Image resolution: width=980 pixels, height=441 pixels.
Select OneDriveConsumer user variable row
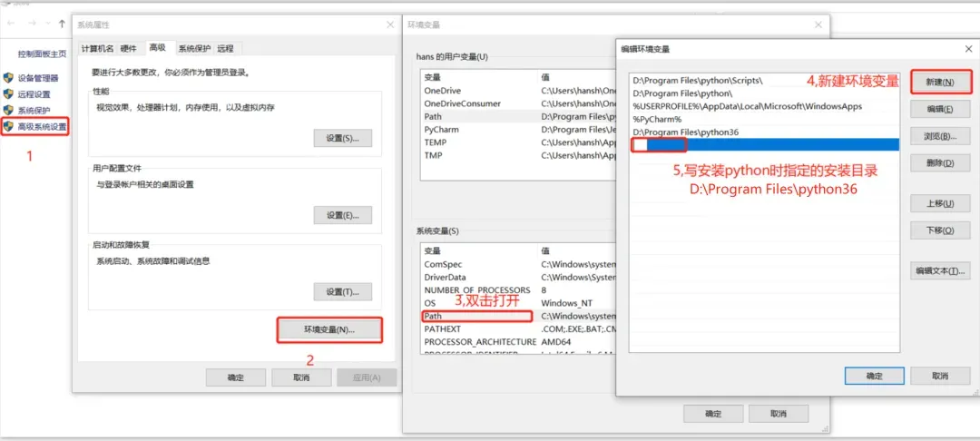[x=518, y=103]
